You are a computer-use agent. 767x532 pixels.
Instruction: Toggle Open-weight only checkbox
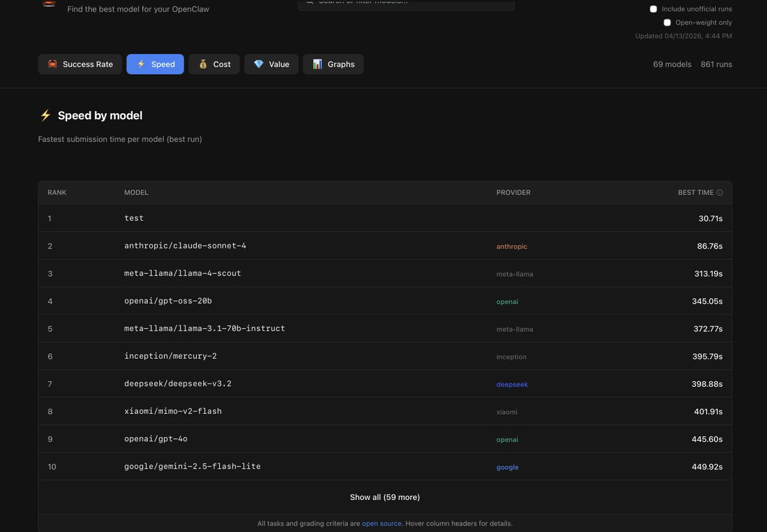(667, 22)
